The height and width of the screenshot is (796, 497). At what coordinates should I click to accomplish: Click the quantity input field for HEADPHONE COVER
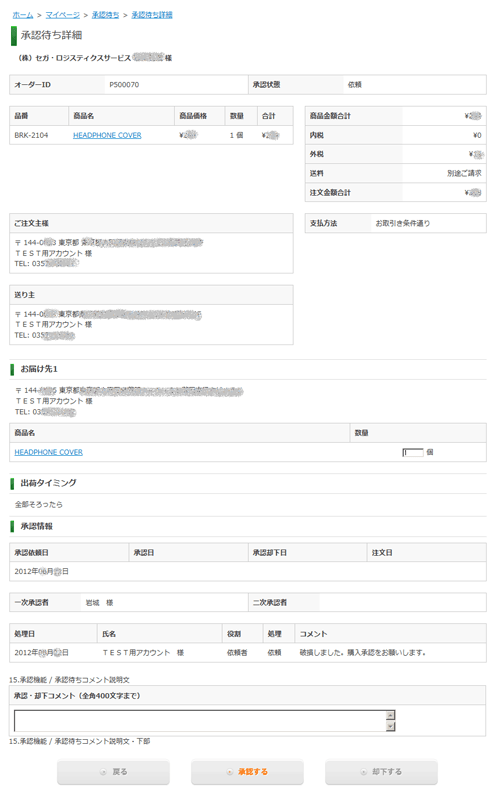(413, 452)
